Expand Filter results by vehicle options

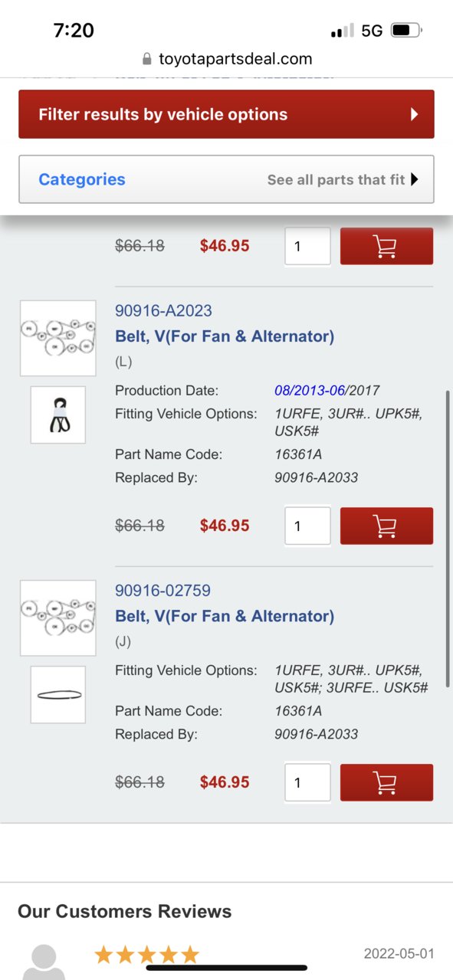(x=226, y=114)
